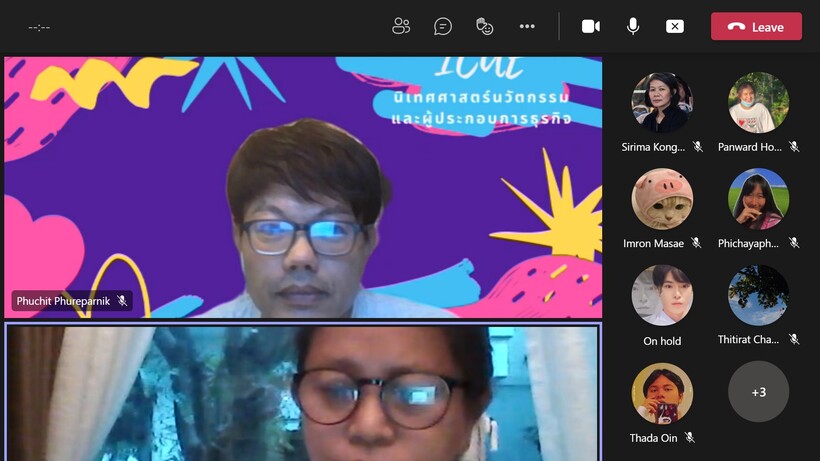
Task: Click the Phichayaph name text
Action: pyautogui.click(x=748, y=243)
